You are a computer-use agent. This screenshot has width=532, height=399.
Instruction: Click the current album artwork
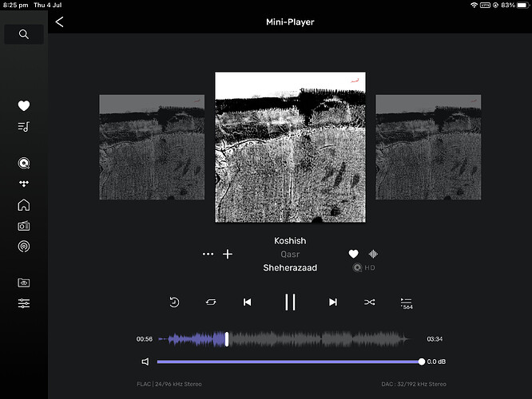click(291, 147)
